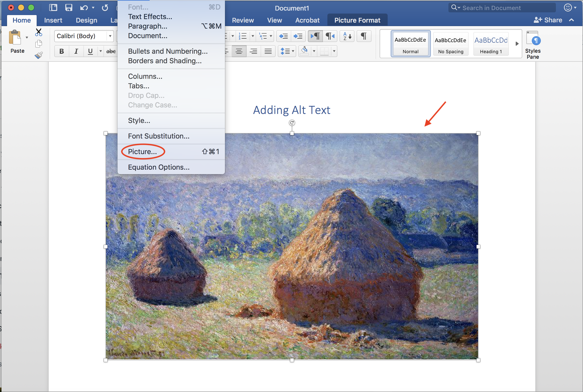Choose Style... menu item

171,120
